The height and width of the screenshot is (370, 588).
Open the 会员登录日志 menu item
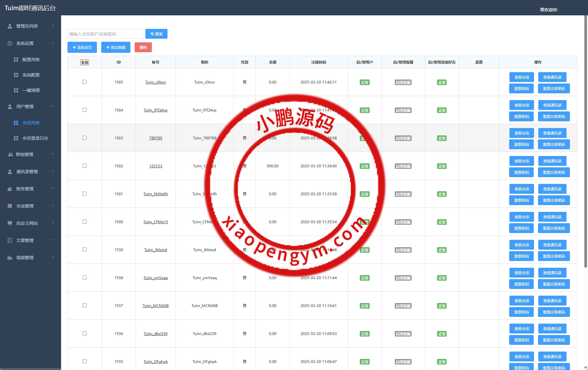(30, 138)
